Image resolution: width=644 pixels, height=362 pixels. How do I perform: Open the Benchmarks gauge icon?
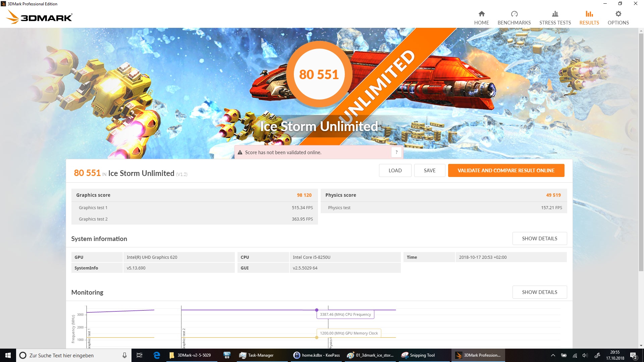coord(514,14)
